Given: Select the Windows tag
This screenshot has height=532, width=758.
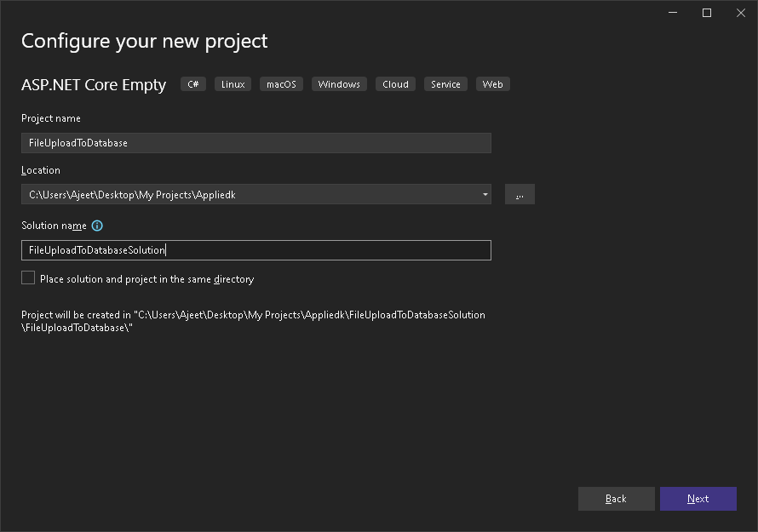Looking at the screenshot, I should click(339, 84).
